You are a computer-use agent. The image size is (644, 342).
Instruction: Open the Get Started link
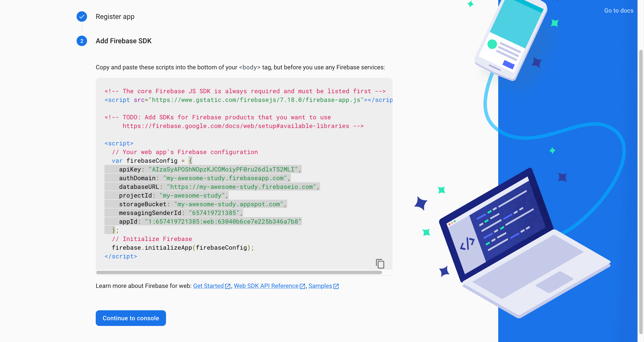(x=208, y=286)
